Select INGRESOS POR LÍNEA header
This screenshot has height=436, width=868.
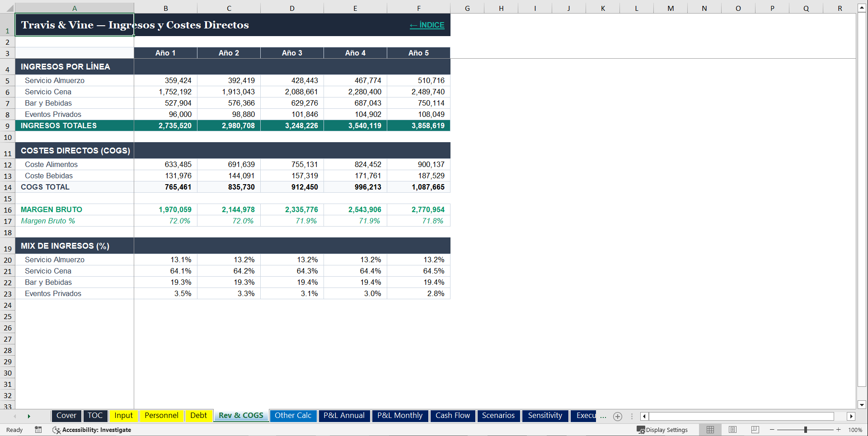click(x=75, y=66)
